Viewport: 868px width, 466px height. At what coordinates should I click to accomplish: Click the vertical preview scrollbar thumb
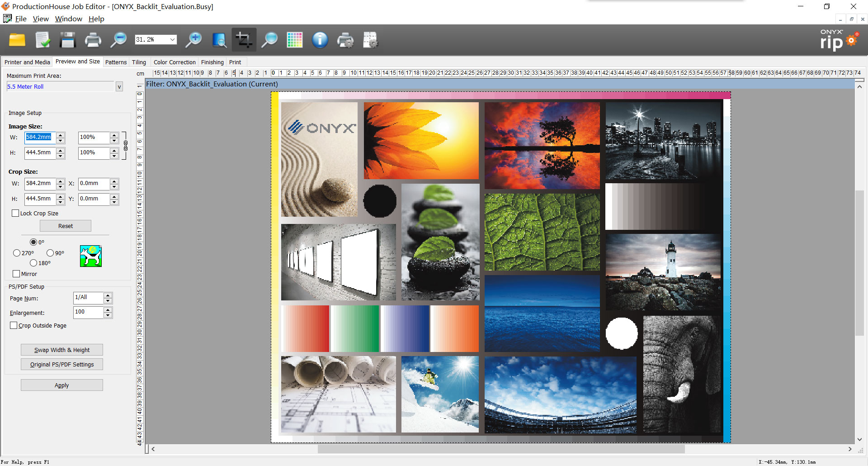click(x=859, y=263)
